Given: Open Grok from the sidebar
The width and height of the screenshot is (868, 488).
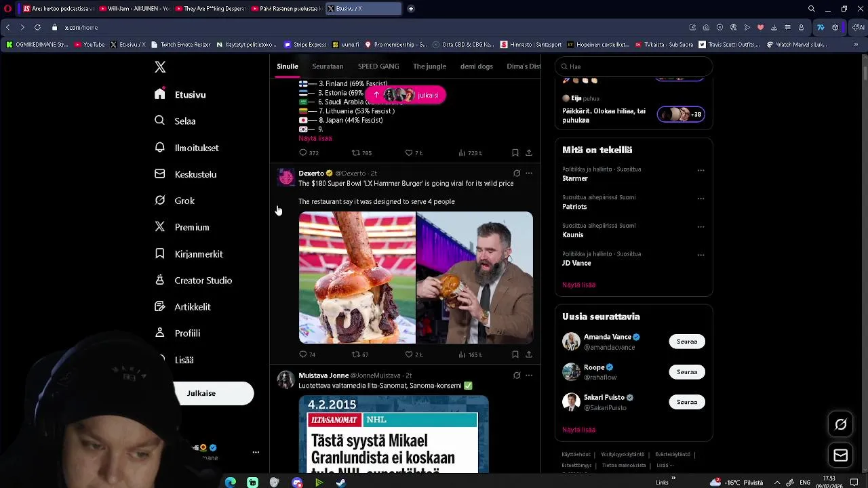Looking at the screenshot, I should click(x=174, y=201).
